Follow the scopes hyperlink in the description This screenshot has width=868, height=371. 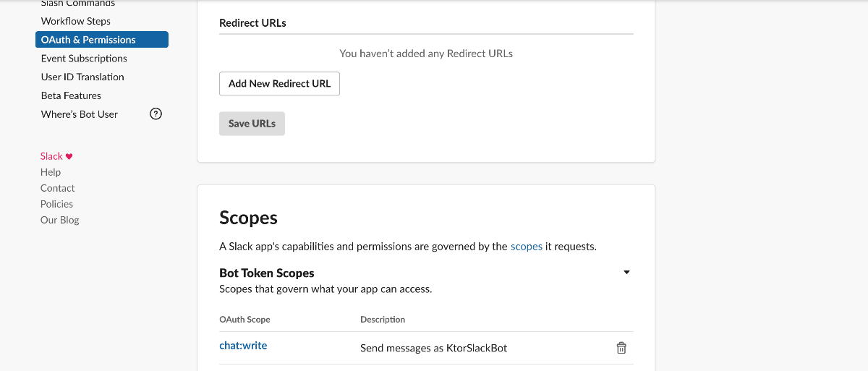526,247
